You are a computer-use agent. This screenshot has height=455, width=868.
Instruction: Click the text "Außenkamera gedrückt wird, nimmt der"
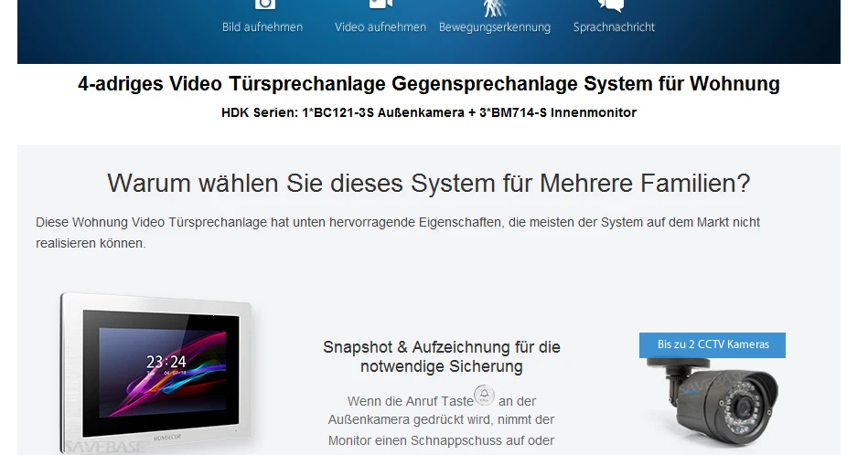point(441,419)
